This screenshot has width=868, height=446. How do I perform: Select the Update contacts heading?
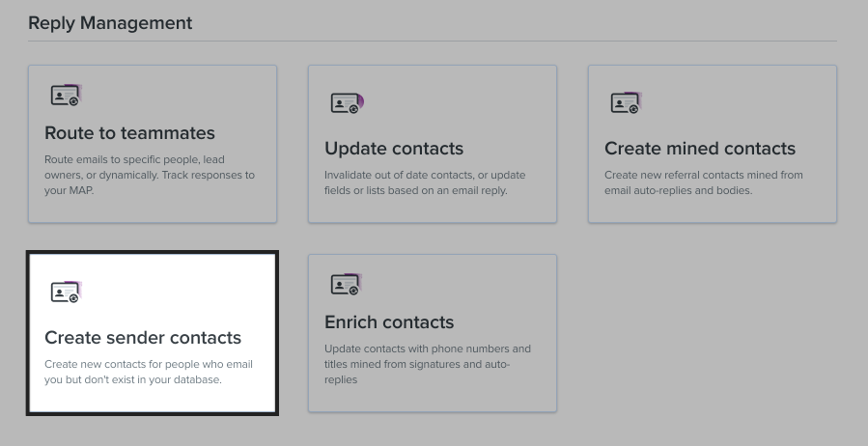[x=394, y=149]
